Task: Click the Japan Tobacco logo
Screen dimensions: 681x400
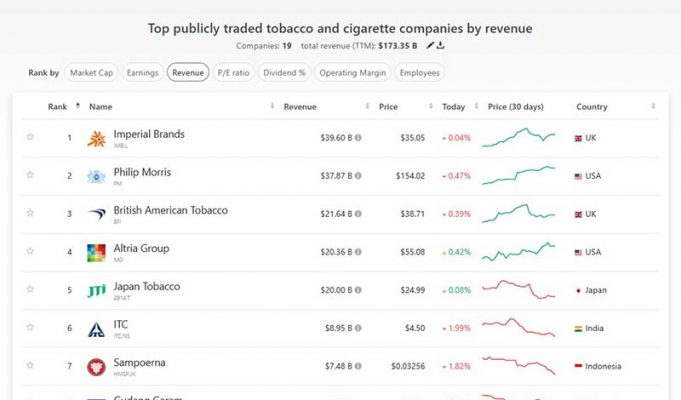Action: pyautogui.click(x=96, y=290)
